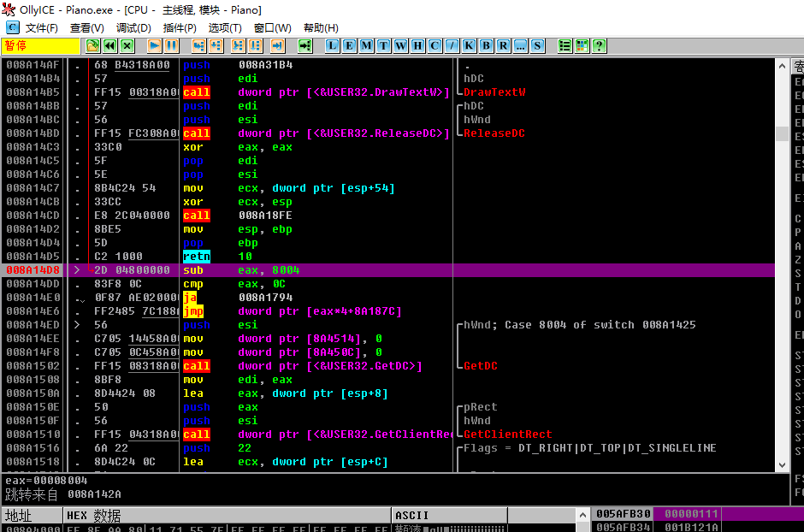Select the jmp [eax*4+8A187C] instruction

pos(388,311)
